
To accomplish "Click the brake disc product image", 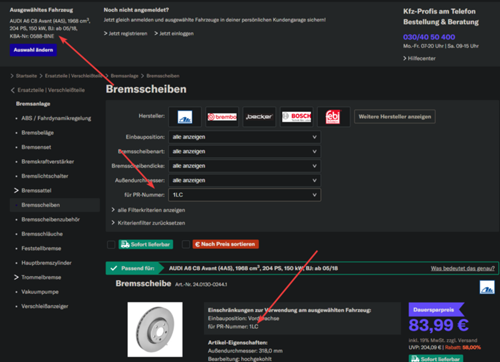I will pos(155,329).
